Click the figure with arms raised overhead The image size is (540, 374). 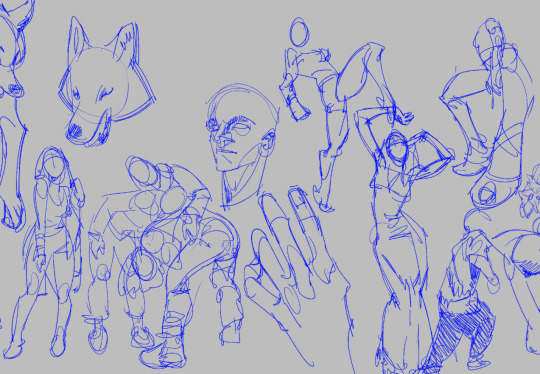tap(405, 241)
